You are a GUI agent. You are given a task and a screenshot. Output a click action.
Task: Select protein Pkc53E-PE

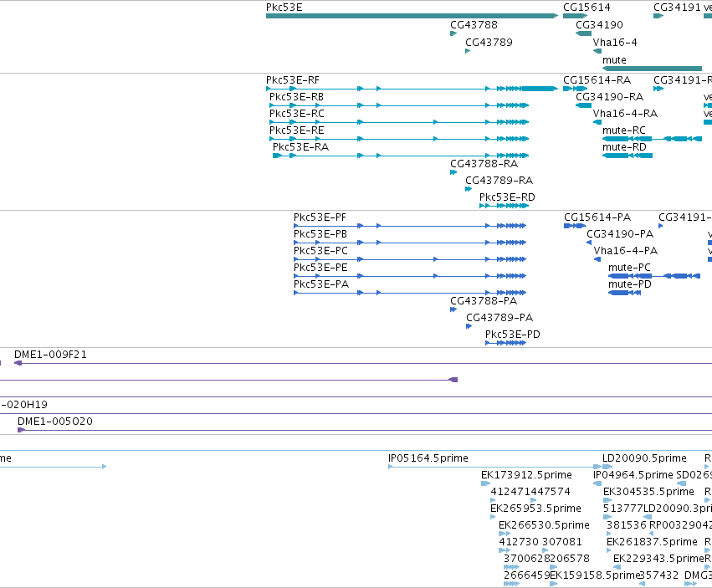tap(410, 276)
